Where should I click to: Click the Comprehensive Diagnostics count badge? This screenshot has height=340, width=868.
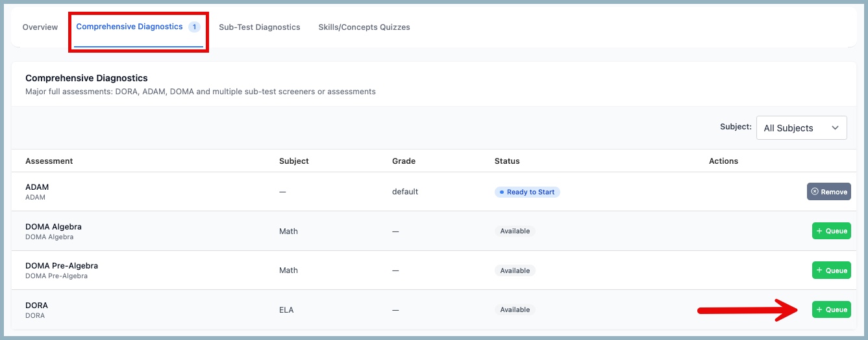[193, 27]
